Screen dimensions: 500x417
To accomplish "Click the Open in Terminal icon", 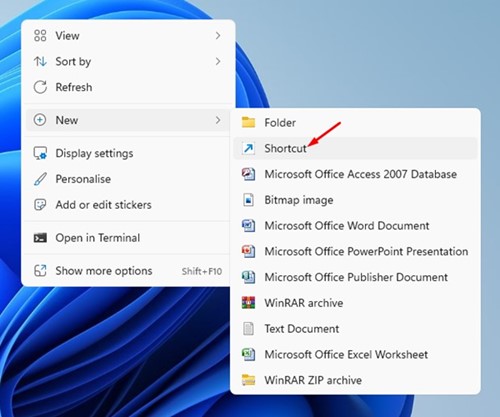I will coord(40,238).
